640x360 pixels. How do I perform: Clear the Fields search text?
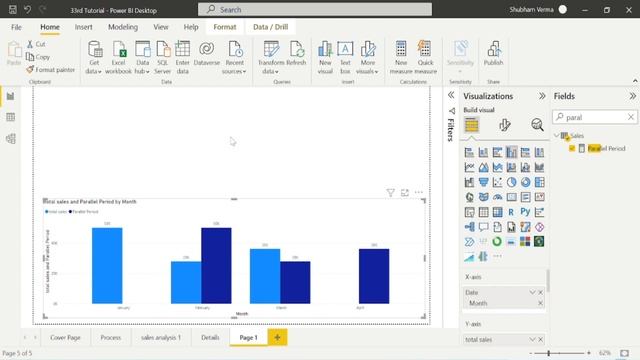(631, 117)
